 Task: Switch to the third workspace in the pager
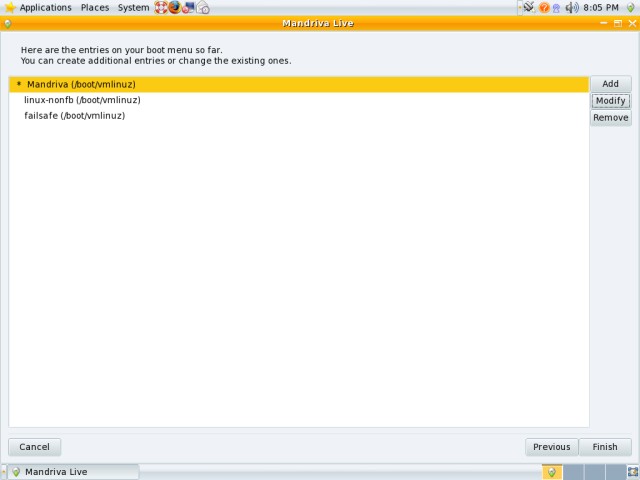tap(594, 472)
